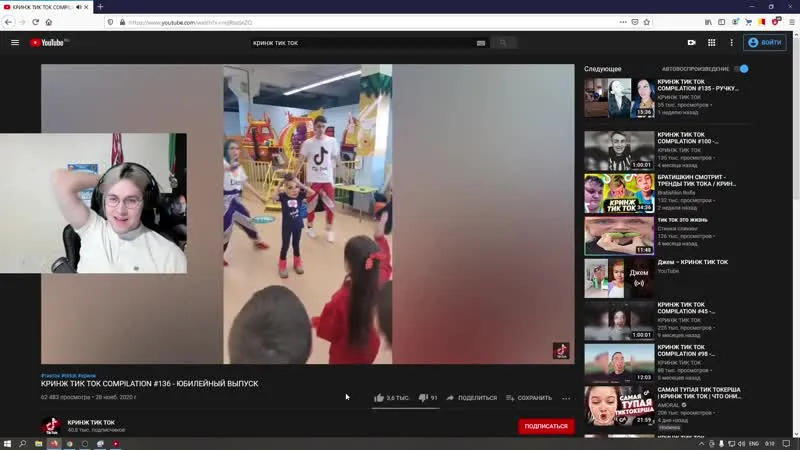The width and height of the screenshot is (800, 450).
Task: Click the youtube.com address bar URL
Action: pos(190,22)
